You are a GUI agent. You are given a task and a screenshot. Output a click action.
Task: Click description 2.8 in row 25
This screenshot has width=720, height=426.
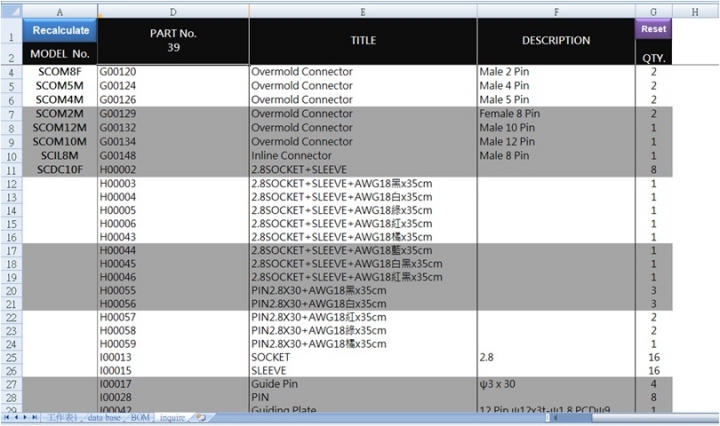556,357
